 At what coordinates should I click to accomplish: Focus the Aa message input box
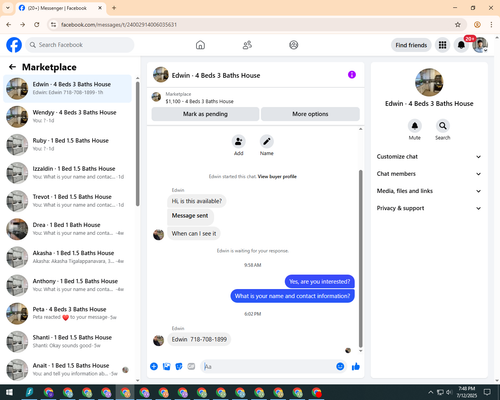268,367
